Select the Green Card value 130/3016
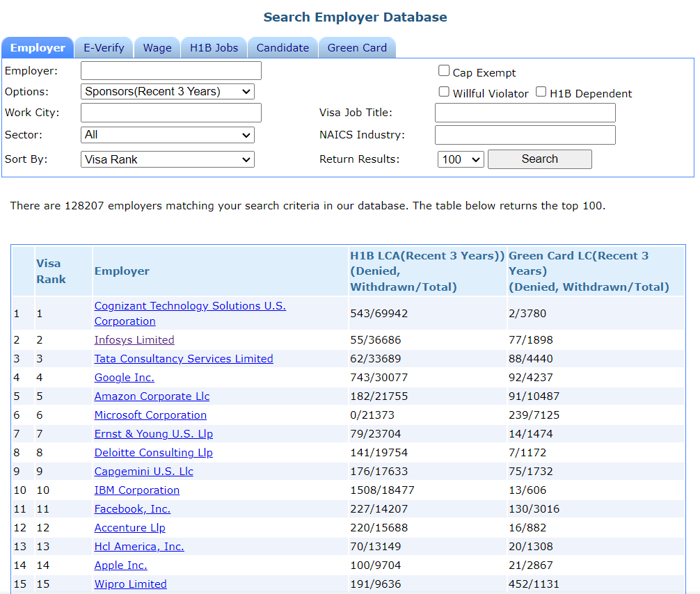Image resolution: width=700 pixels, height=594 pixels. point(534,508)
